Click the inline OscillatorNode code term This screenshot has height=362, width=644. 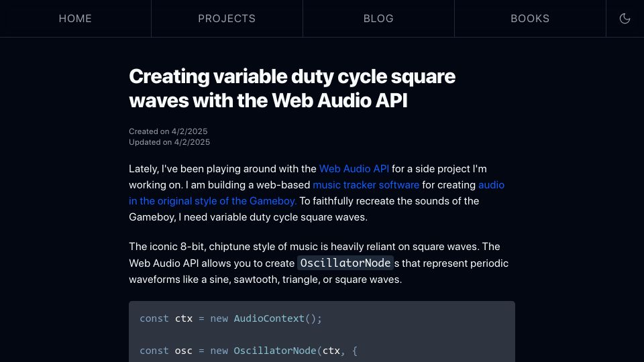point(345,263)
